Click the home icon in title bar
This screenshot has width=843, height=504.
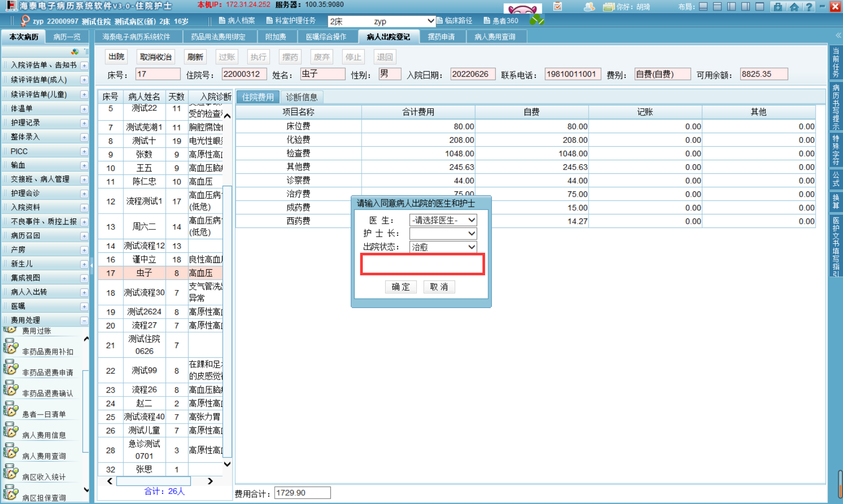pyautogui.click(x=794, y=7)
